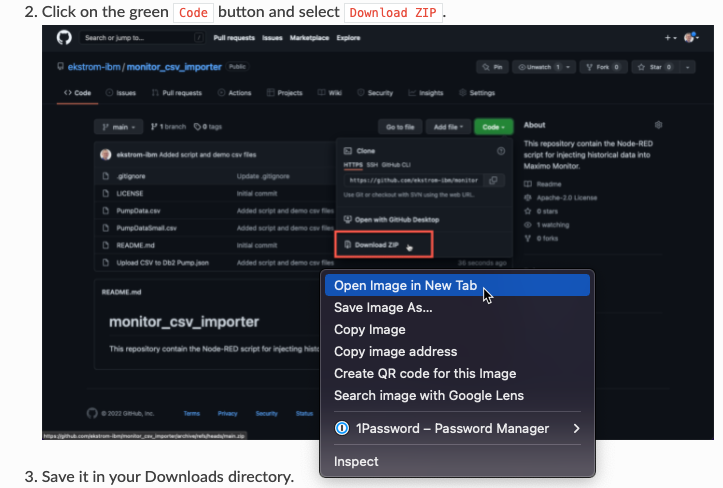Click Open with GitHub Desktop

(x=392, y=220)
